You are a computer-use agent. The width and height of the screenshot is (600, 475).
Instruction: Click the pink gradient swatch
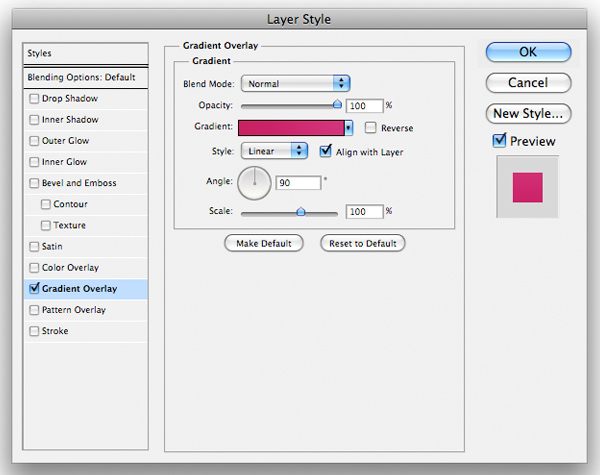click(x=291, y=128)
